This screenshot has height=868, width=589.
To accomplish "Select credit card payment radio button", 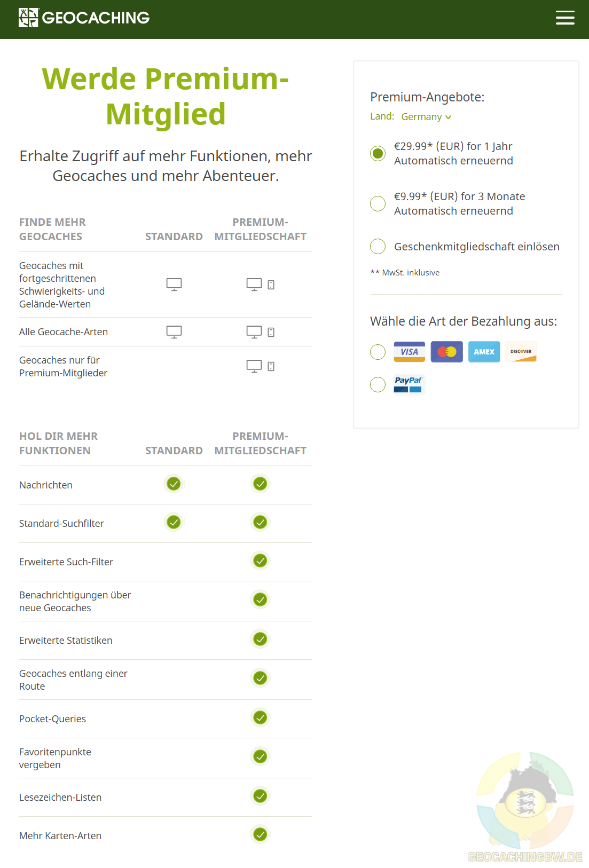I will click(x=378, y=352).
